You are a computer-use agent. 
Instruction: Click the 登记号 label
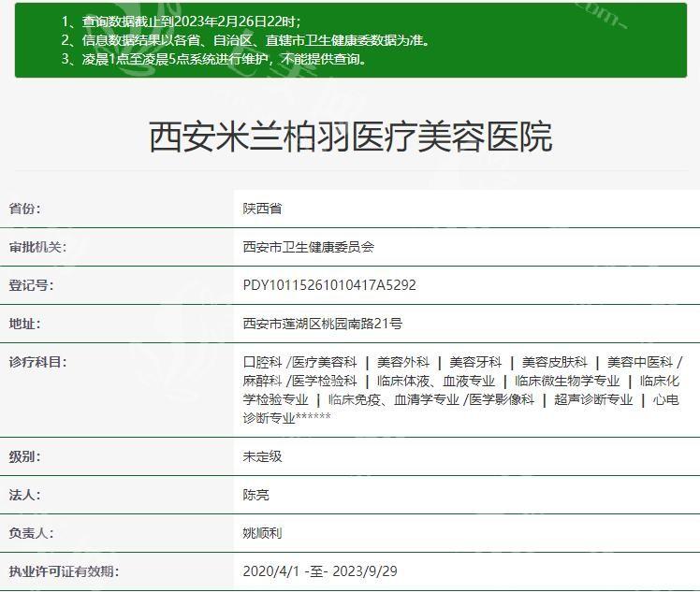tap(31, 285)
